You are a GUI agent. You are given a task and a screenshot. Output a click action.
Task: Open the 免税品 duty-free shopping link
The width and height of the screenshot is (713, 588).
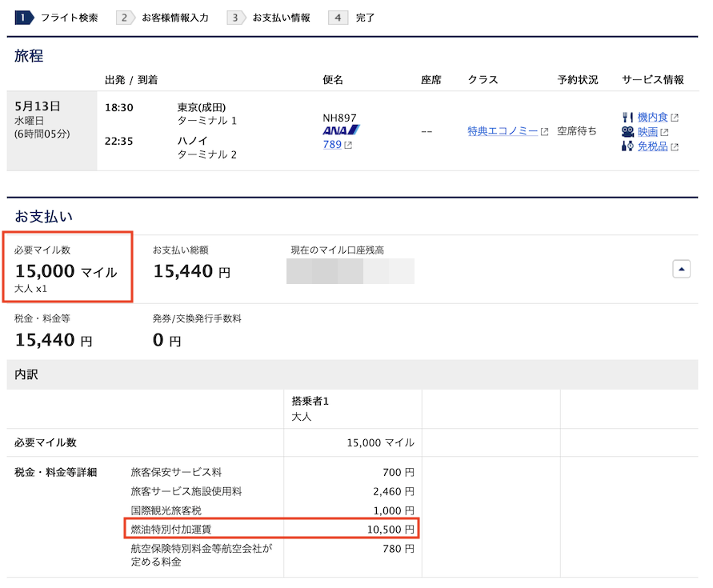point(654,146)
